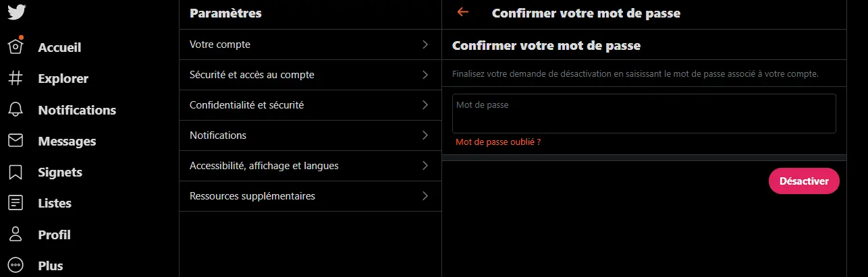
Task: Click the Désactiver button
Action: [x=804, y=181]
